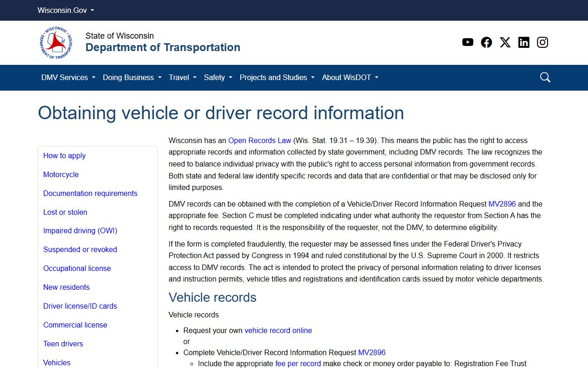Open the WisDOT YouTube channel icon

468,42
